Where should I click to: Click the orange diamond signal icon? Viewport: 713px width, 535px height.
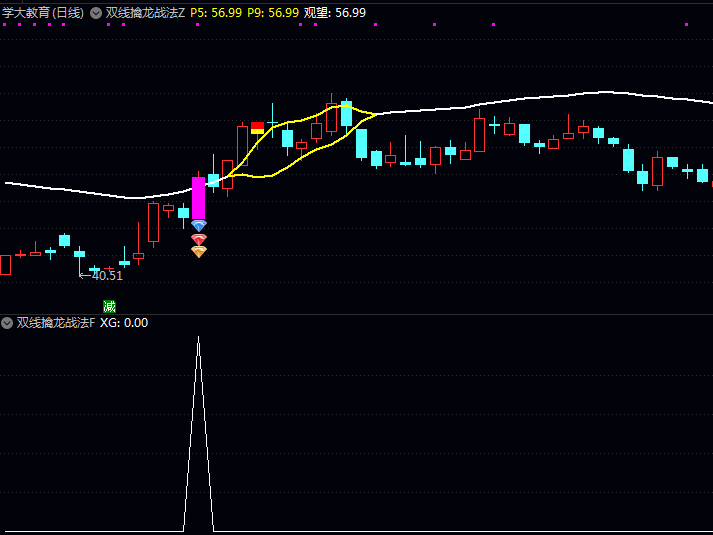click(199, 252)
